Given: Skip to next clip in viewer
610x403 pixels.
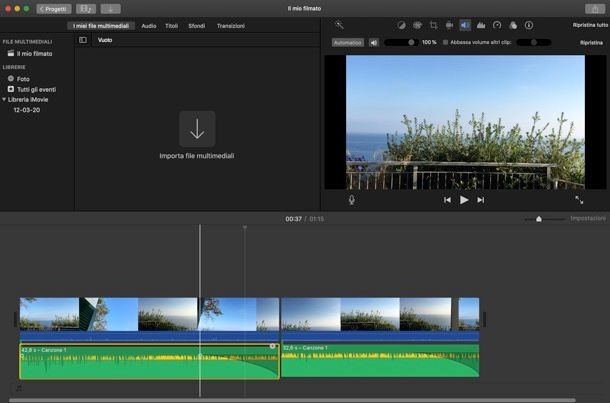Looking at the screenshot, I should [481, 200].
